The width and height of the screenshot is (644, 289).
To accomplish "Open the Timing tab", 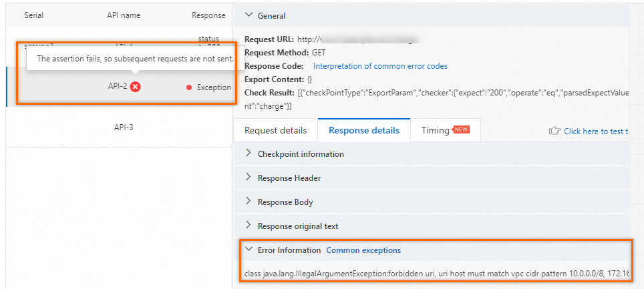I will coord(436,130).
